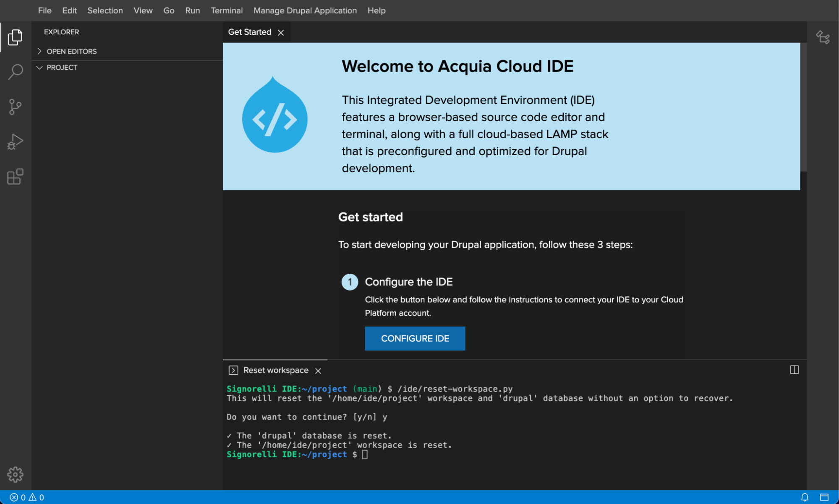Open the Selection menu
Screen dimensions: 839x504
point(105,10)
